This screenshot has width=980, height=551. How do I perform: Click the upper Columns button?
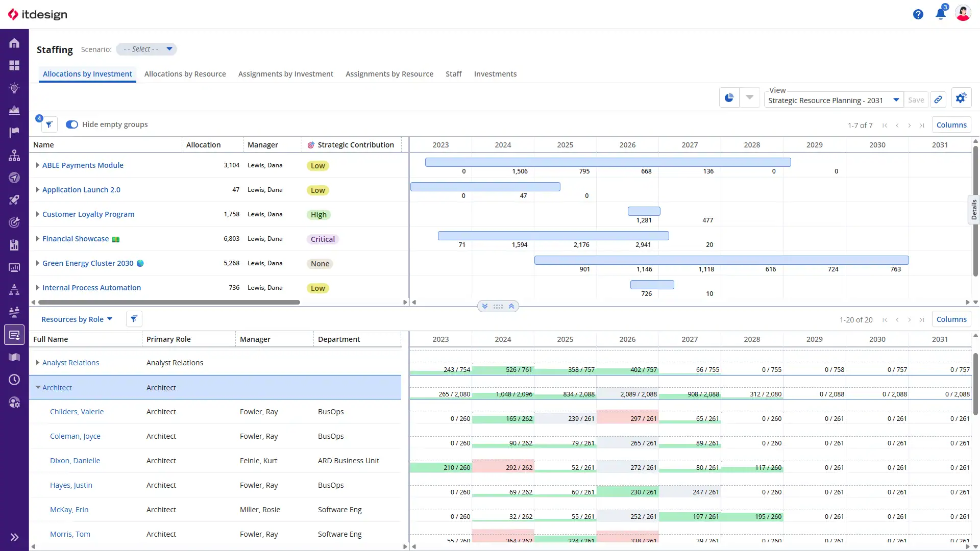coord(951,125)
